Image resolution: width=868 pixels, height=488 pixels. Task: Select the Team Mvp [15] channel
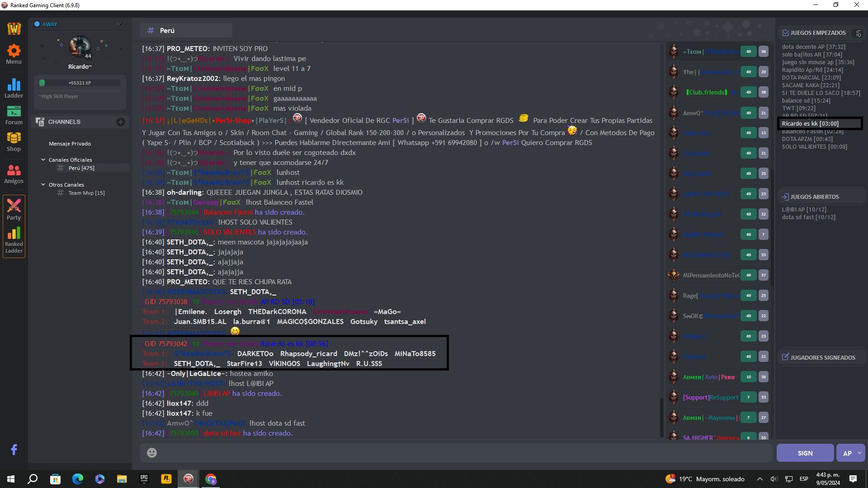(x=86, y=192)
